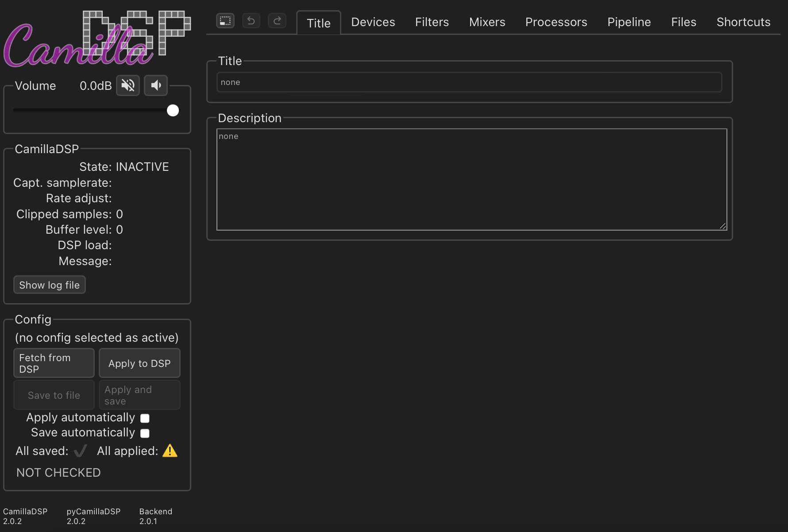Click the no config selected message
This screenshot has width=788, height=532.
pos(97,338)
